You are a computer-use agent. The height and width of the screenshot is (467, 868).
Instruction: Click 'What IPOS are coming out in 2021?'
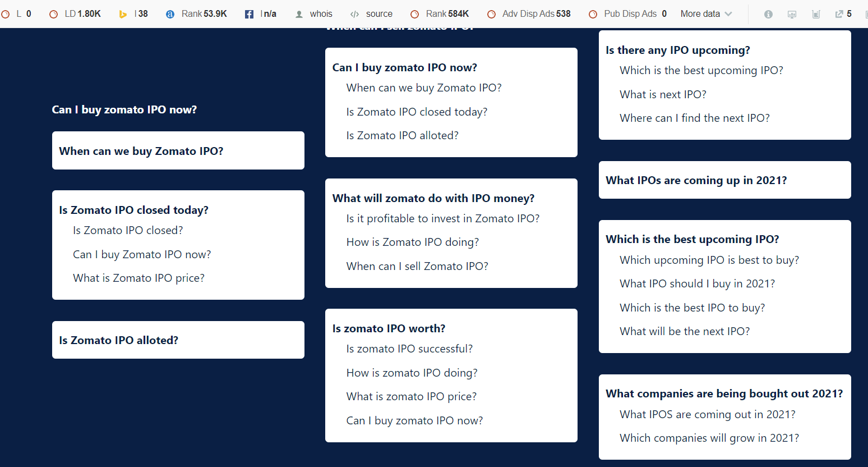(x=708, y=414)
